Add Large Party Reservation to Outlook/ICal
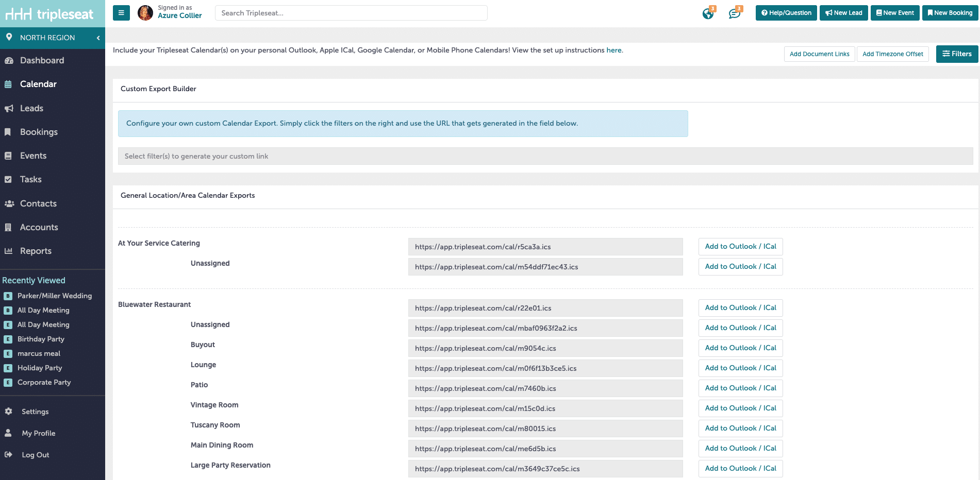 (740, 469)
